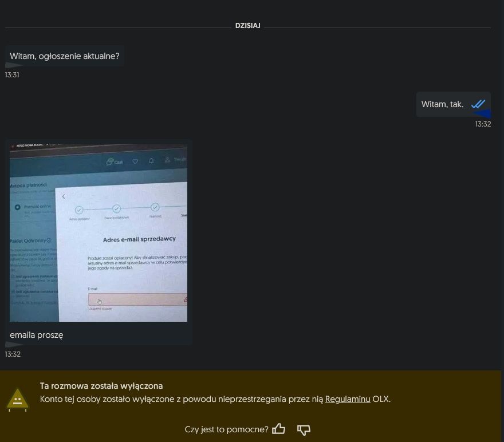Click the thumbs up helpful icon

pyautogui.click(x=279, y=429)
